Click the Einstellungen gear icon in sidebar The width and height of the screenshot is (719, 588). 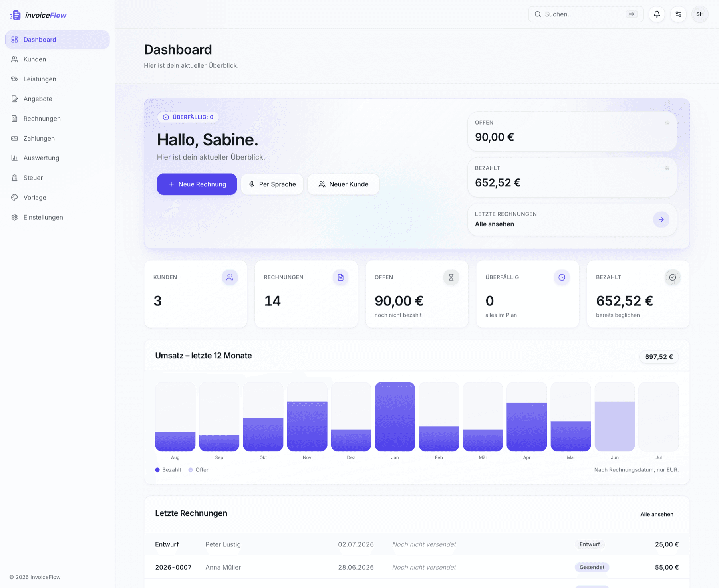coord(14,217)
